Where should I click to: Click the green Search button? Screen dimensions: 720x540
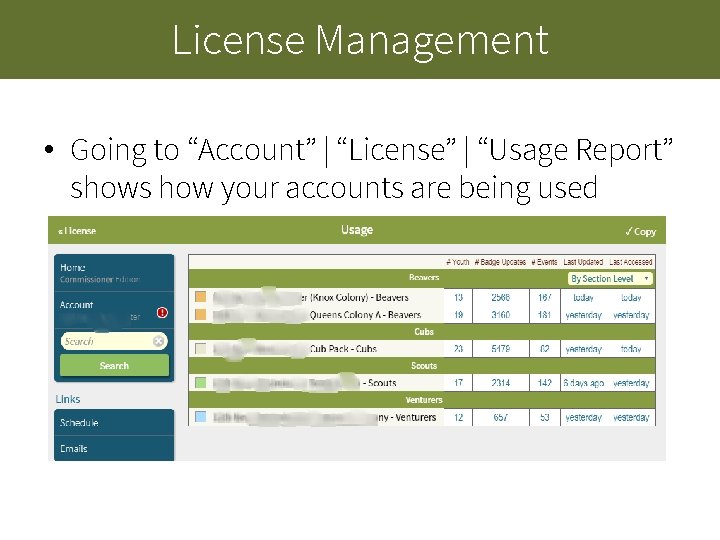point(114,366)
